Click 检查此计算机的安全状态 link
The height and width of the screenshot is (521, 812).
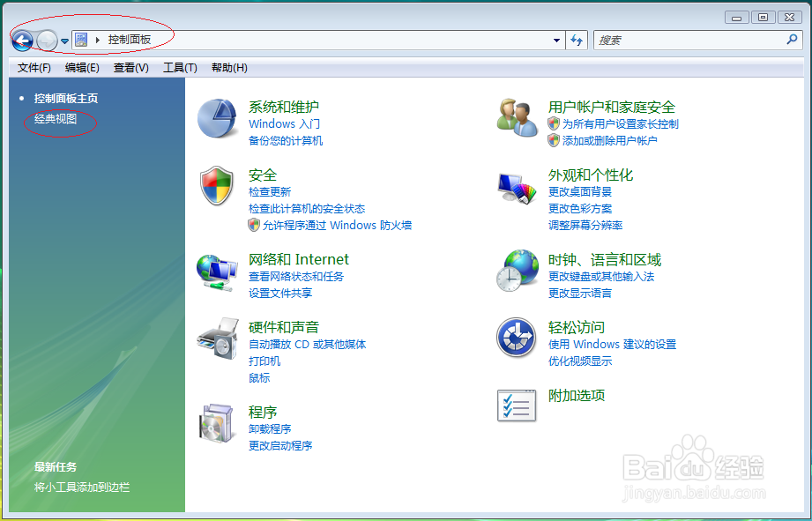(307, 209)
